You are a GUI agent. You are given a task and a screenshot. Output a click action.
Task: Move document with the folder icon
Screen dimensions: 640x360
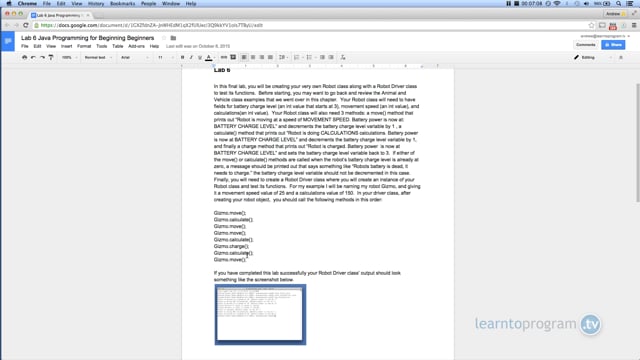pos(173,38)
